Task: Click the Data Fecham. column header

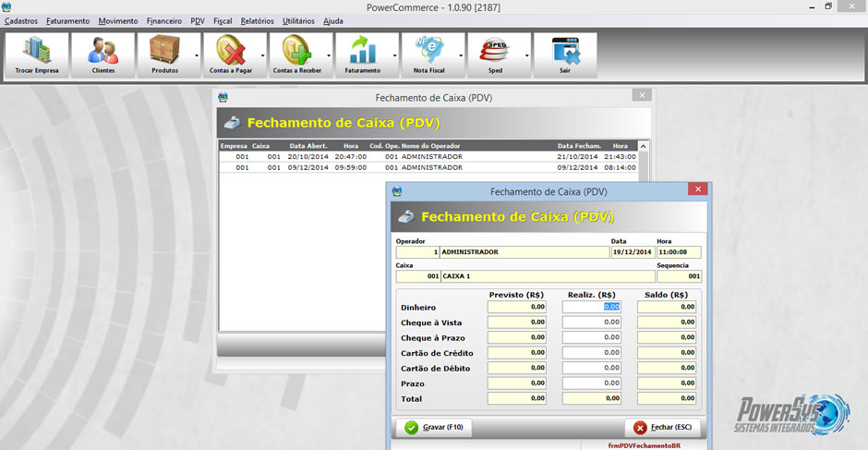Action: click(x=579, y=146)
